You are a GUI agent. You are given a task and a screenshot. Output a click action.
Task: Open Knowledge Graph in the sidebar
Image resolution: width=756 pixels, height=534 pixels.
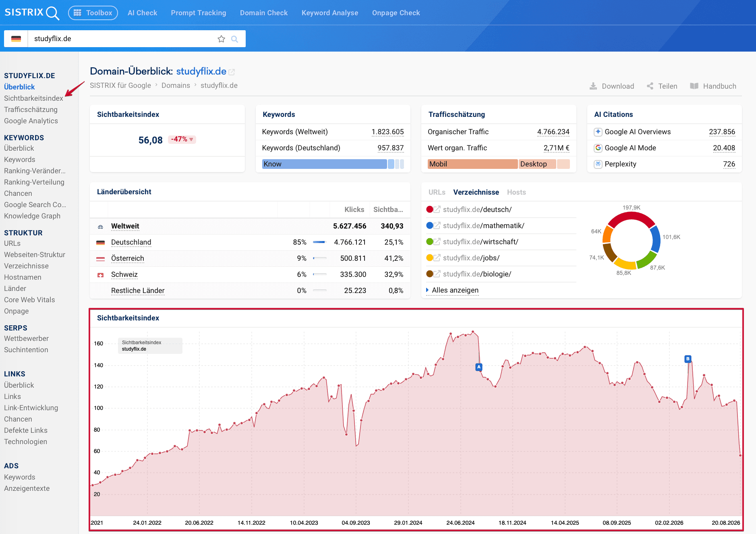[x=32, y=216]
